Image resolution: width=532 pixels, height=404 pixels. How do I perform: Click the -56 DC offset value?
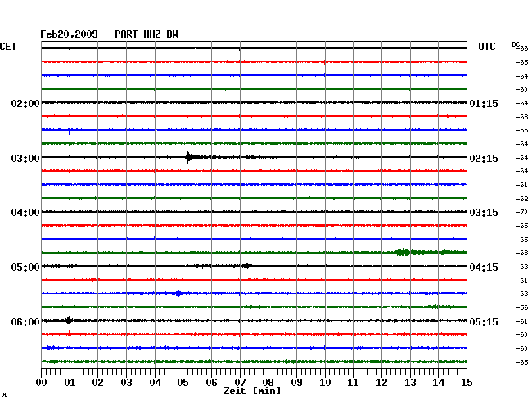(521, 307)
